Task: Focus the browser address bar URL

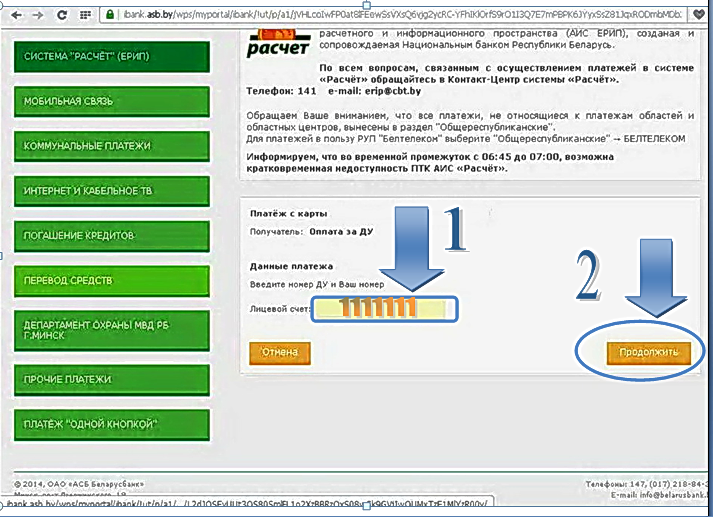Action: [400, 16]
